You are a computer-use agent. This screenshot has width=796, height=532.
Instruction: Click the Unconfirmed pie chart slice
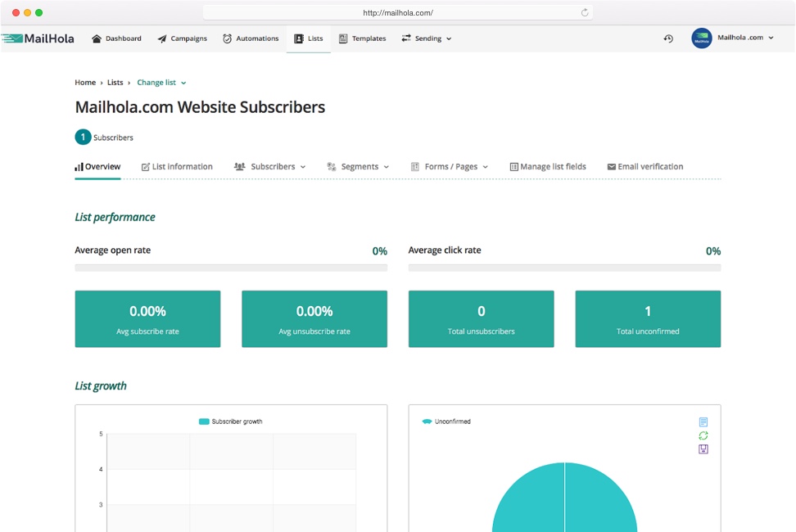tap(564, 499)
